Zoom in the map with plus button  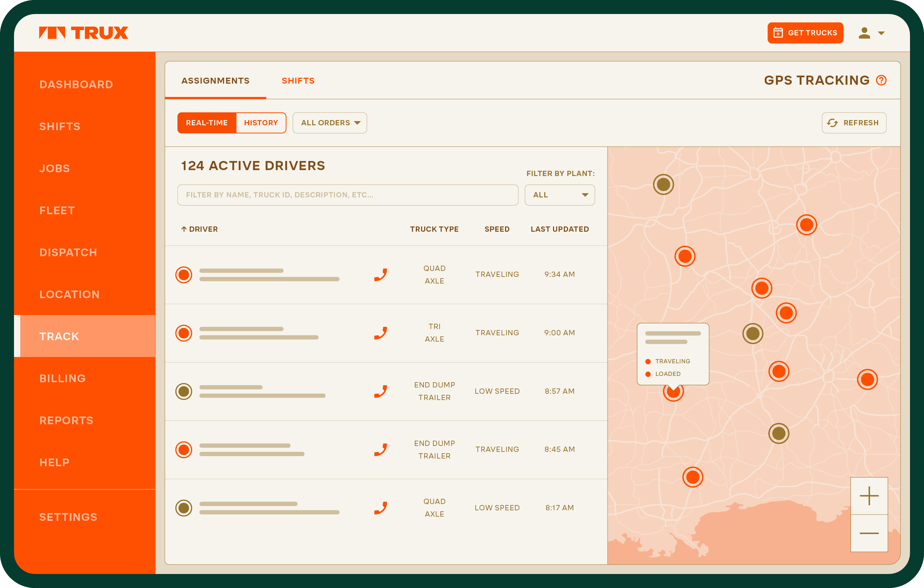point(869,496)
